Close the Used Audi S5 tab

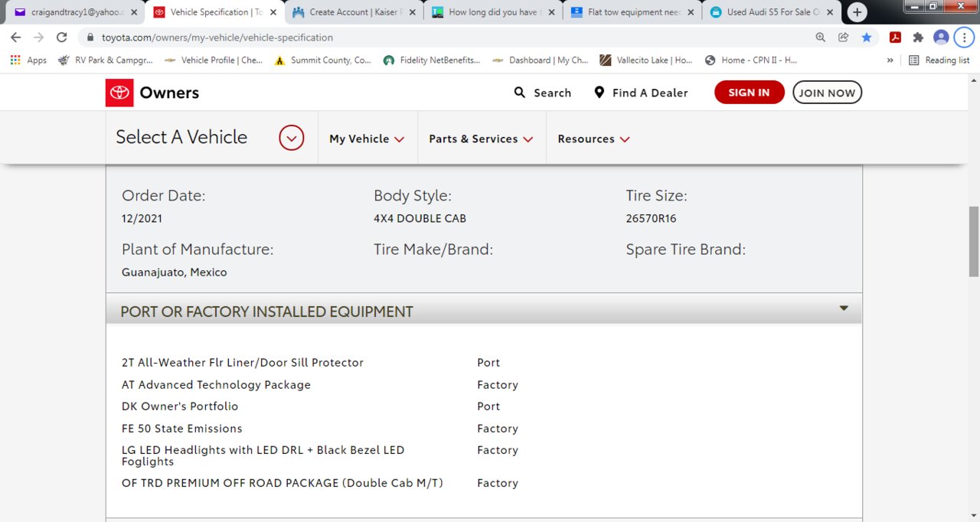coord(830,12)
